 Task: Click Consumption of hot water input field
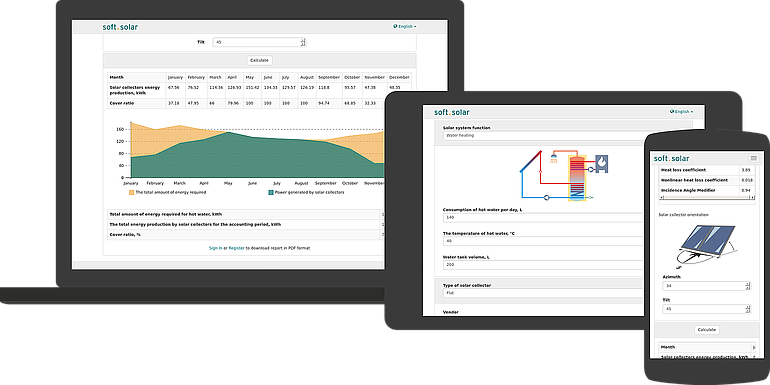pos(543,218)
